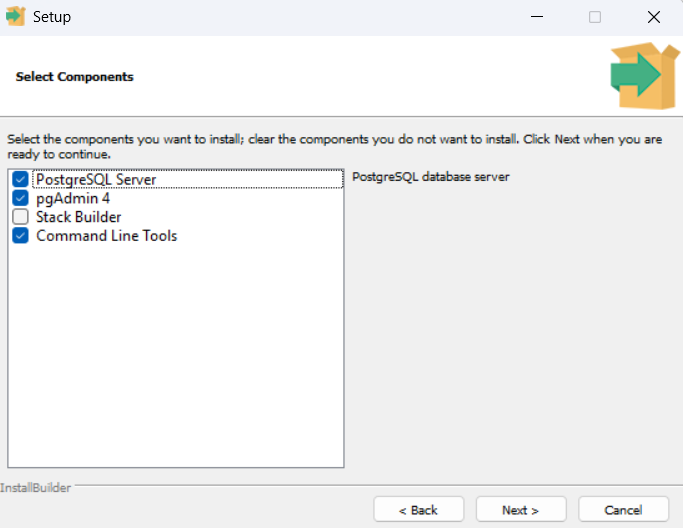Click the Select Components heading
683x528 pixels.
74,77
